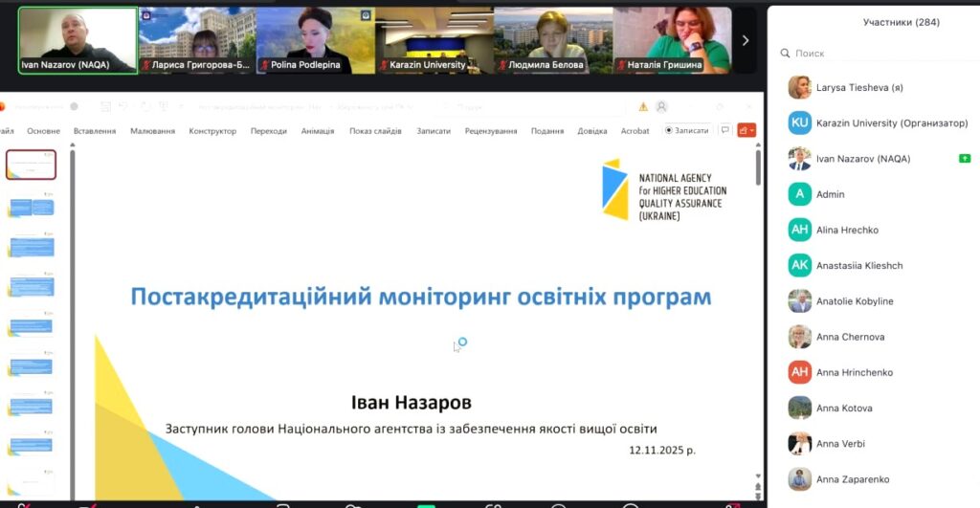Switch to the Анімація ribbon tab
Viewport: 980px width, 508px height.
[317, 131]
